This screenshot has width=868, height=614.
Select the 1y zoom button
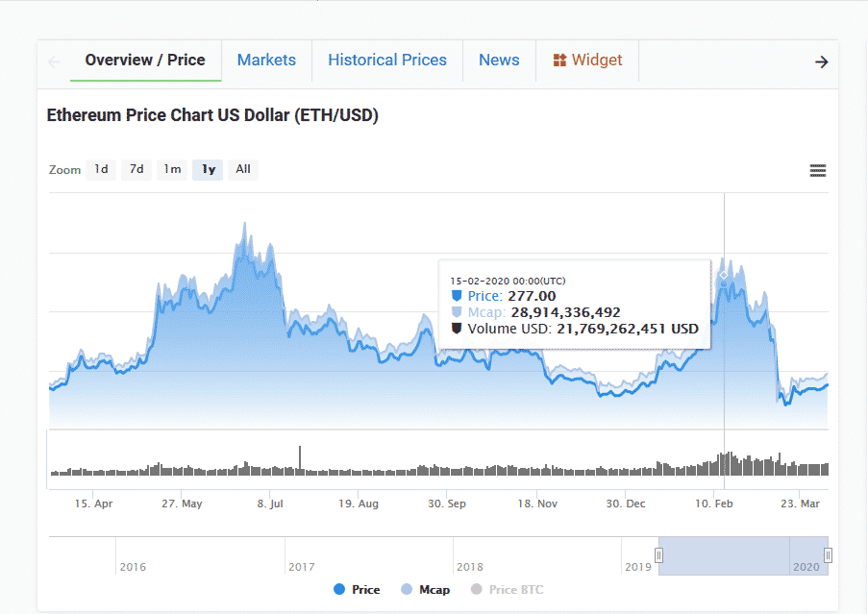point(208,169)
